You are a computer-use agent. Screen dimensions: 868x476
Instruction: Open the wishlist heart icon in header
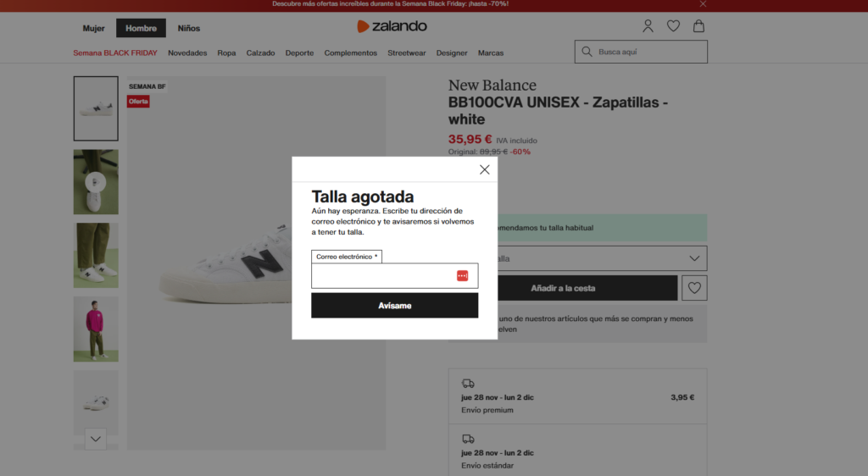(x=673, y=26)
